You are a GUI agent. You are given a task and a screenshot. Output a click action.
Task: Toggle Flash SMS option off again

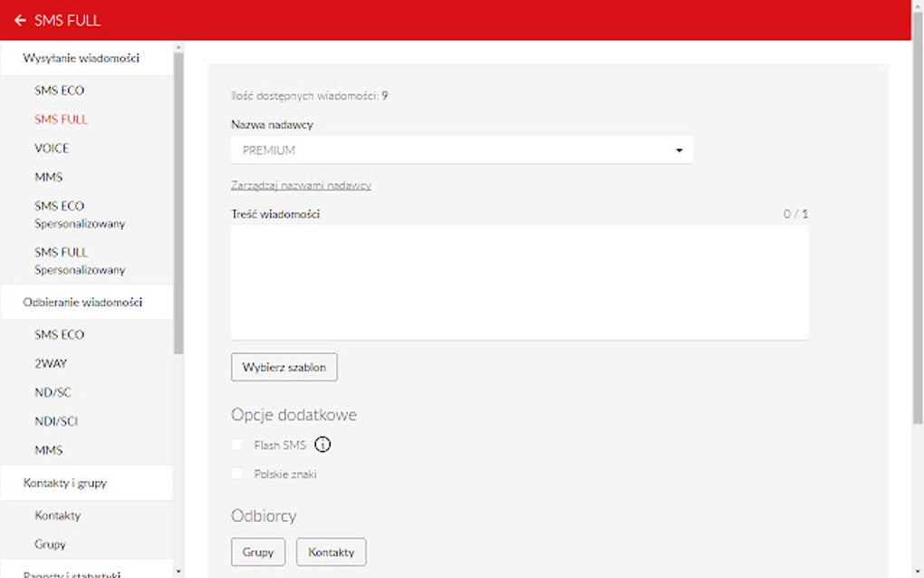point(237,445)
